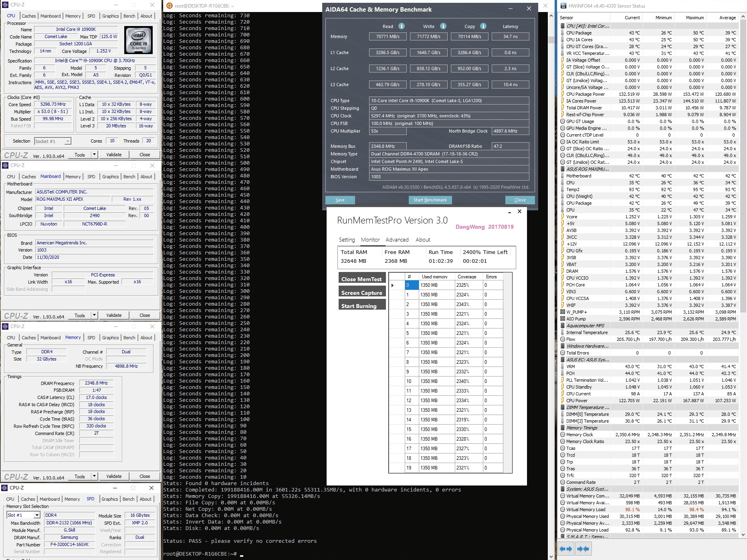This screenshot has width=747, height=560.
Task: Click the terminal window title icon
Action: click(x=170, y=6)
